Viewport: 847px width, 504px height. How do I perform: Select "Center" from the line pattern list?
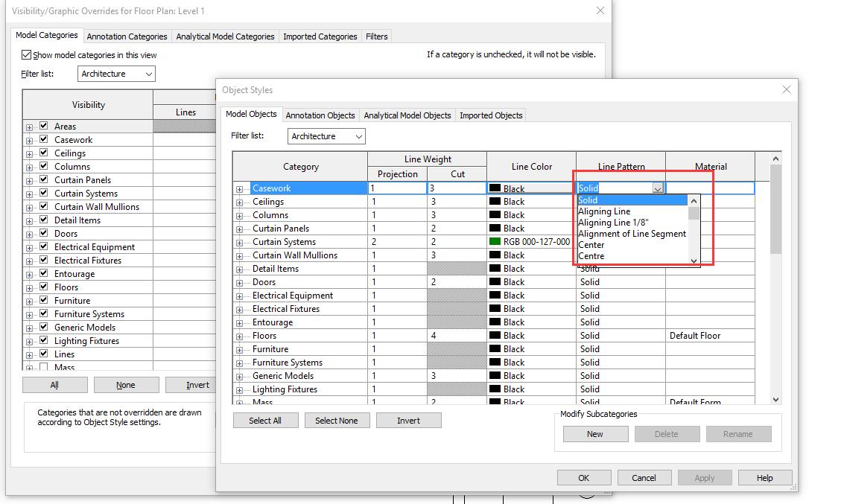pos(591,244)
